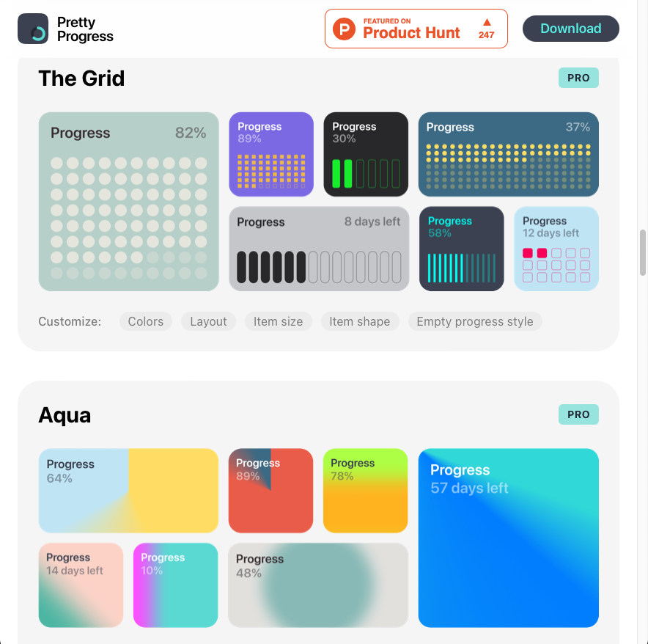Click the black 30% green bars widget
648x644 pixels.
366,154
